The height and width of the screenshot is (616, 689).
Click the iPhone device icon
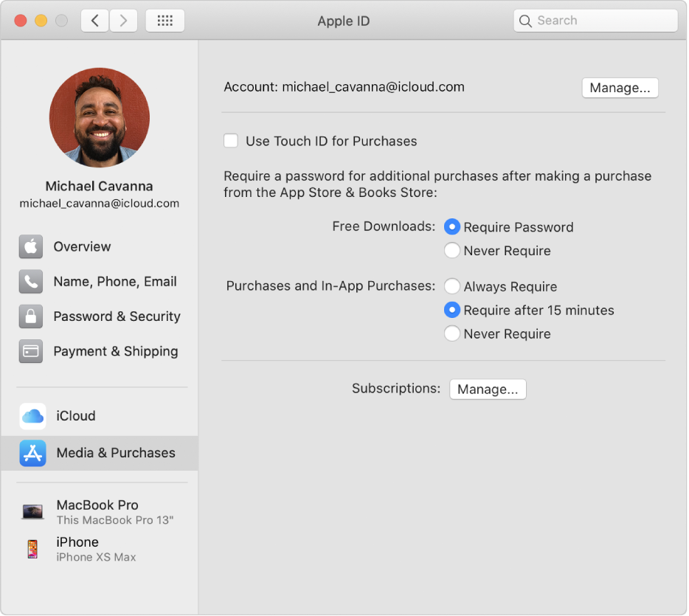click(x=32, y=549)
